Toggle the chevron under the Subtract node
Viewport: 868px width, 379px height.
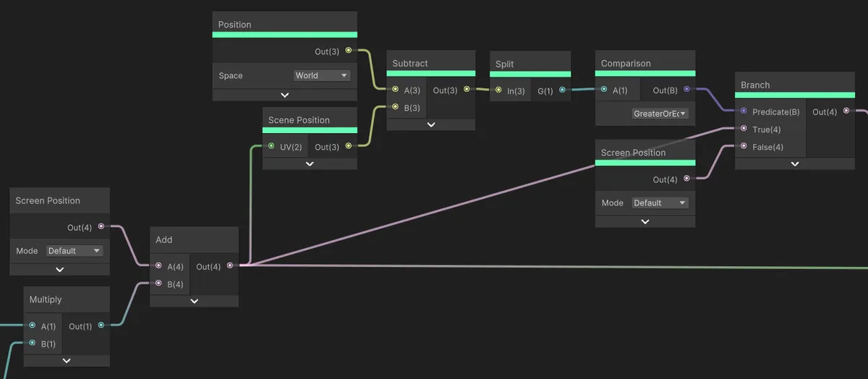click(x=431, y=124)
